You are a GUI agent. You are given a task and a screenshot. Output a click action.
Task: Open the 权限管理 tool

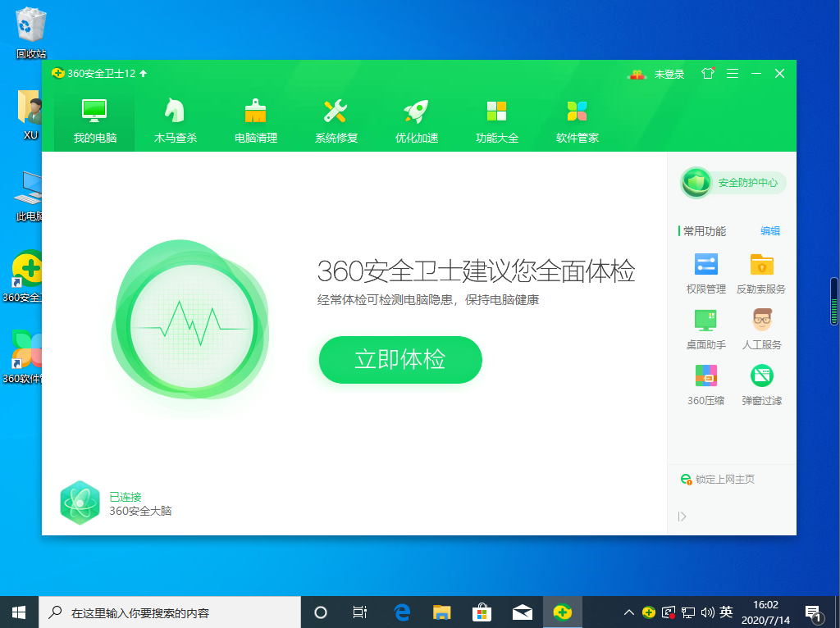coord(705,272)
